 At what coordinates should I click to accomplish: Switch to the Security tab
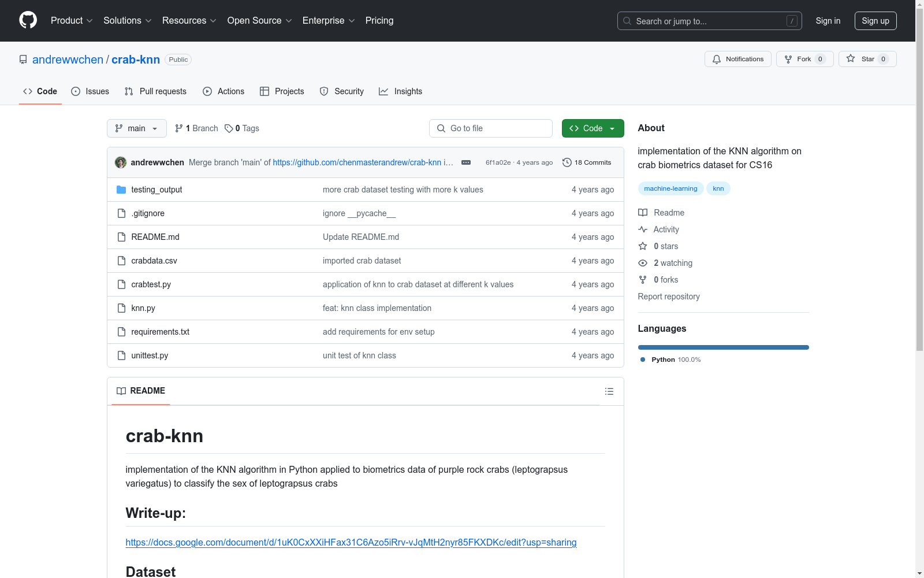click(342, 91)
